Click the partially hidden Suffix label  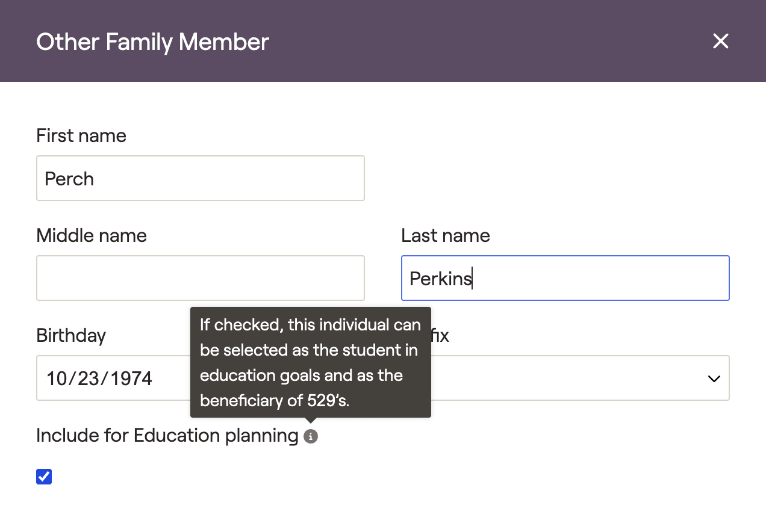pos(440,335)
